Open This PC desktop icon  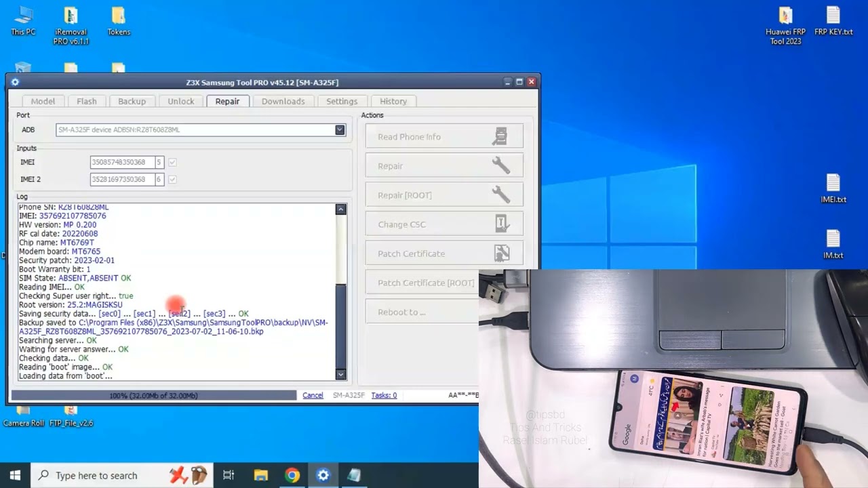pyautogui.click(x=23, y=20)
